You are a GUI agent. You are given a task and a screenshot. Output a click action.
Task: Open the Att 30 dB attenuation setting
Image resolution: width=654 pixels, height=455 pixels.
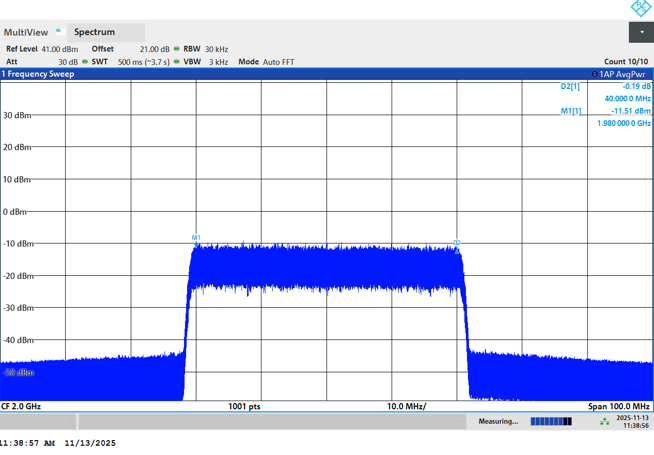click(x=42, y=62)
